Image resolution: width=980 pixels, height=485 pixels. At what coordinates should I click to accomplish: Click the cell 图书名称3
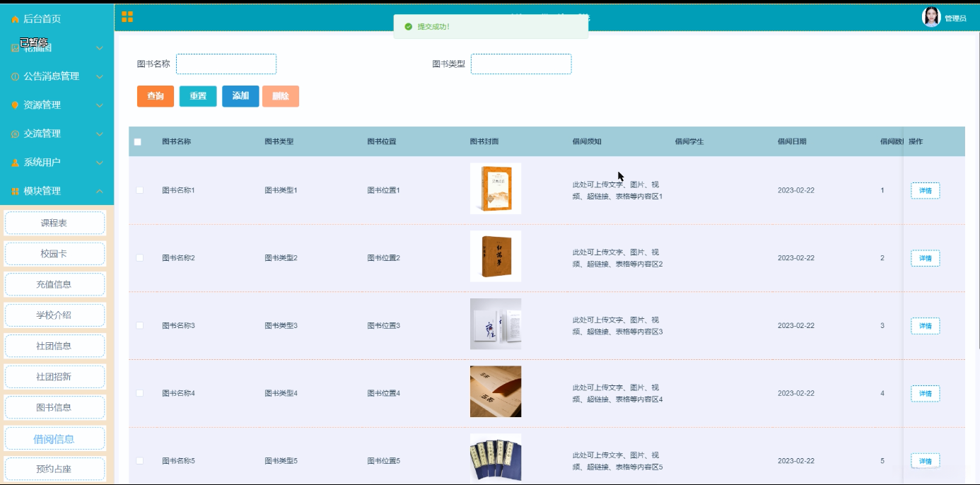click(x=178, y=326)
